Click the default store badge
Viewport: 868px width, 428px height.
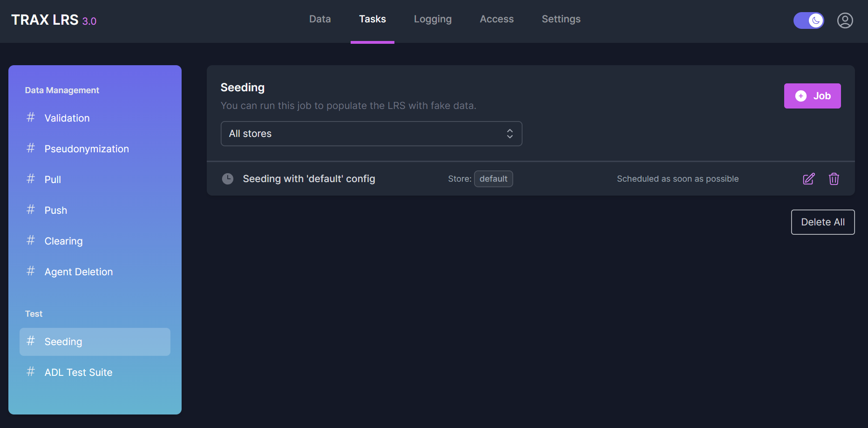pyautogui.click(x=493, y=179)
